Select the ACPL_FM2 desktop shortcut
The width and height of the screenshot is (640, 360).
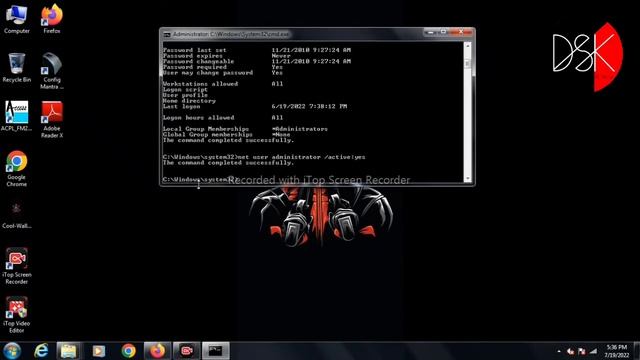coord(16,116)
